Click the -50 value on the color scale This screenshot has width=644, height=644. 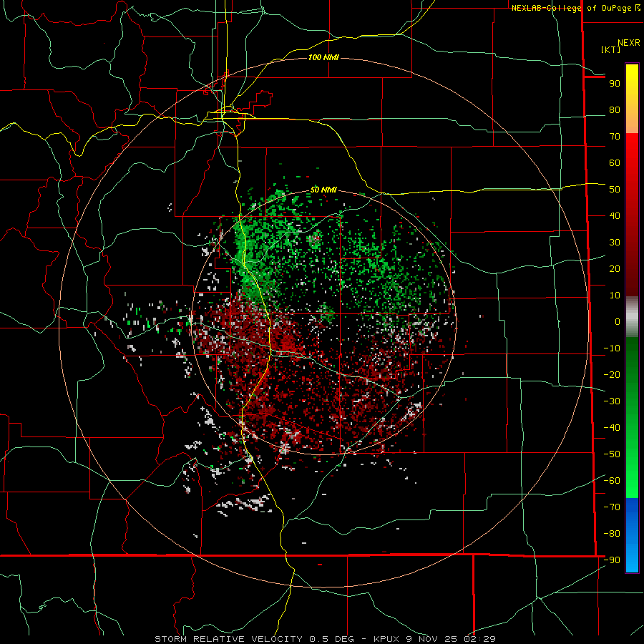pos(612,454)
